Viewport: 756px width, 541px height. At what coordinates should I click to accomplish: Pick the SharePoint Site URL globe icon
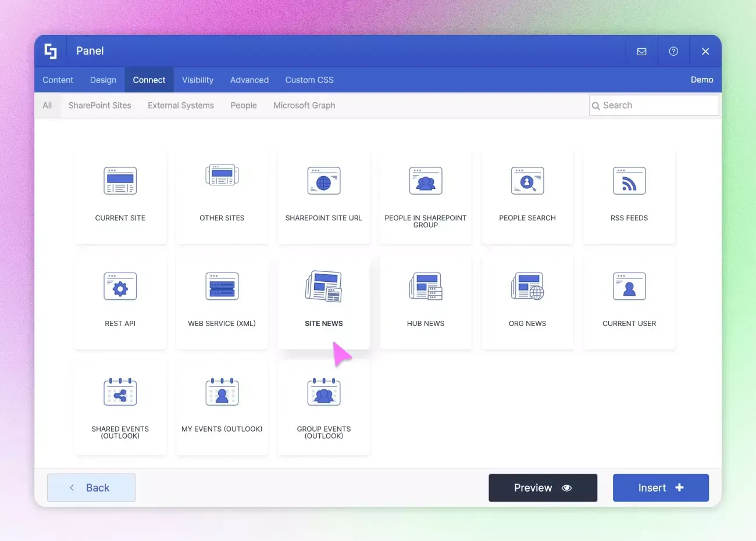(324, 181)
